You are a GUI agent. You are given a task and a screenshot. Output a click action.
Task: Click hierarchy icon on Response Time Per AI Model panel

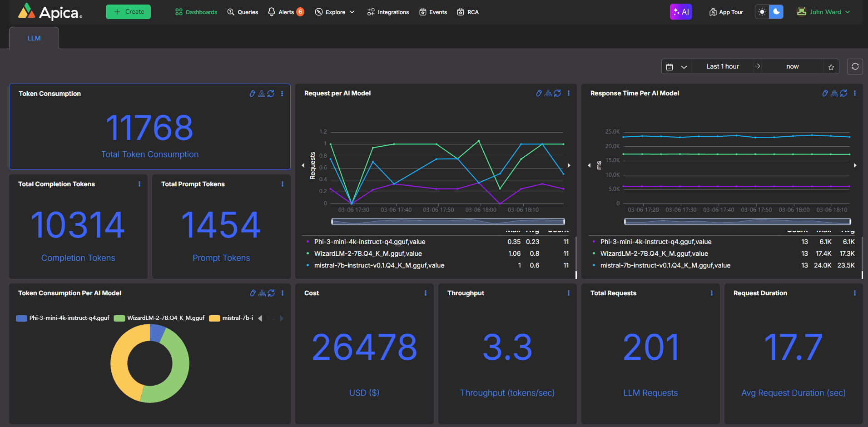[834, 93]
